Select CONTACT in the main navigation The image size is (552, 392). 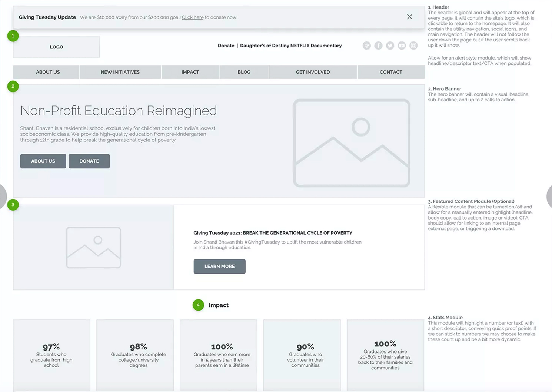click(x=391, y=72)
